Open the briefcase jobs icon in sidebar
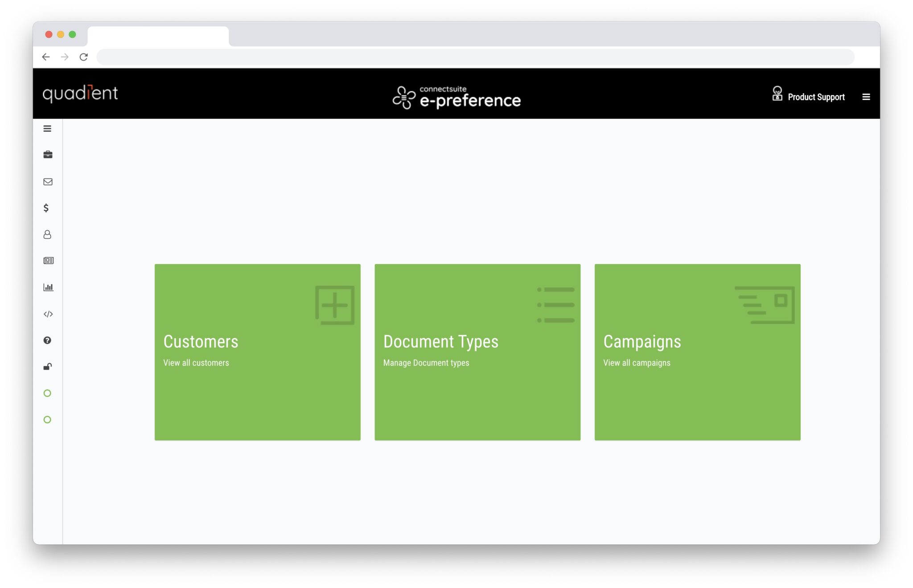Image resolution: width=913 pixels, height=588 pixels. 48,155
